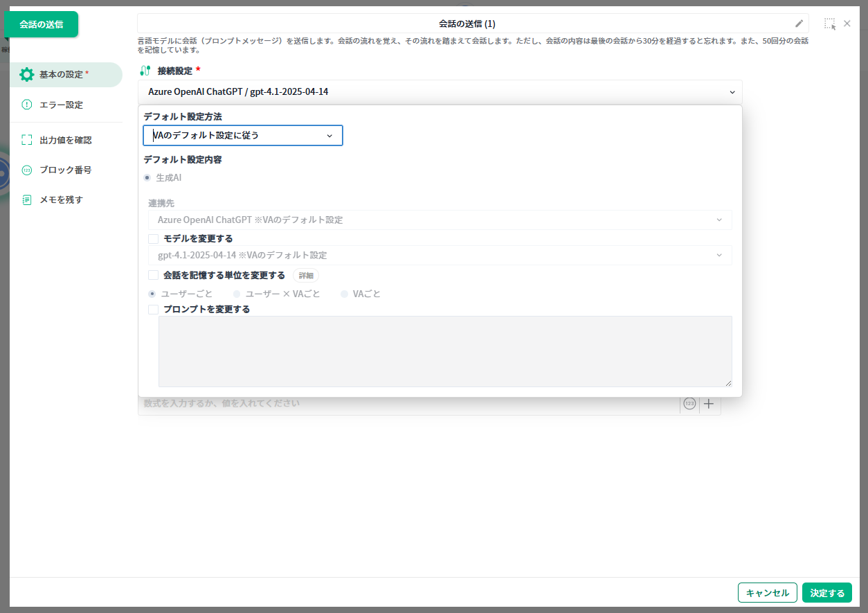Click the memo icon for メモを残す
Viewport: 868px width, 613px height.
pyautogui.click(x=26, y=199)
